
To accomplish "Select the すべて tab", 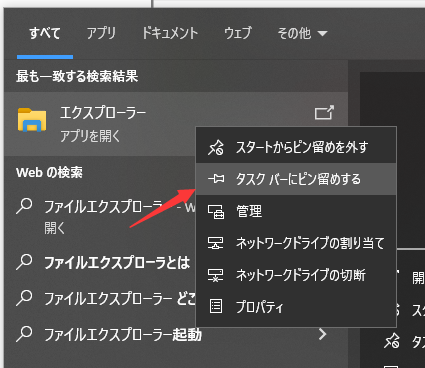I will point(45,33).
